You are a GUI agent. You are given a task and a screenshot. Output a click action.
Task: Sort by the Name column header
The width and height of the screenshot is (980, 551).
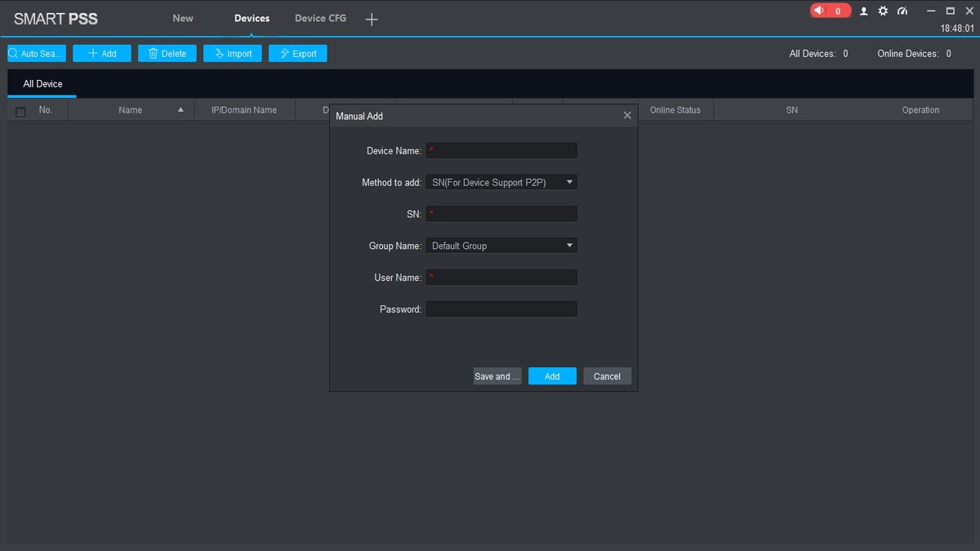pyautogui.click(x=131, y=110)
